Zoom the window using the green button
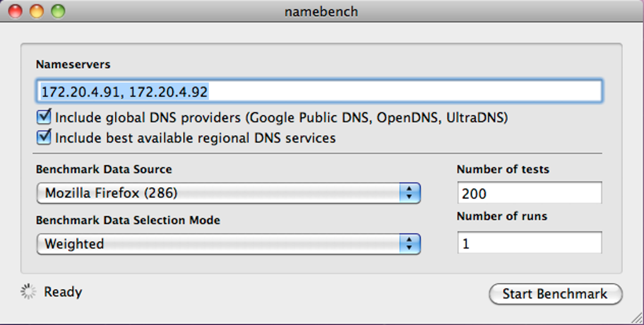Image resolution: width=644 pixels, height=325 pixels. 57,11
